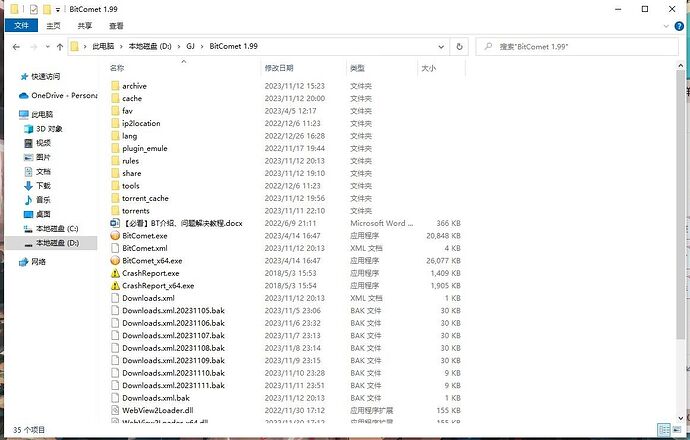This screenshot has width=690, height=440.
Task: Click inside the search BitComet 1.99 box
Action: pyautogui.click(x=577, y=47)
